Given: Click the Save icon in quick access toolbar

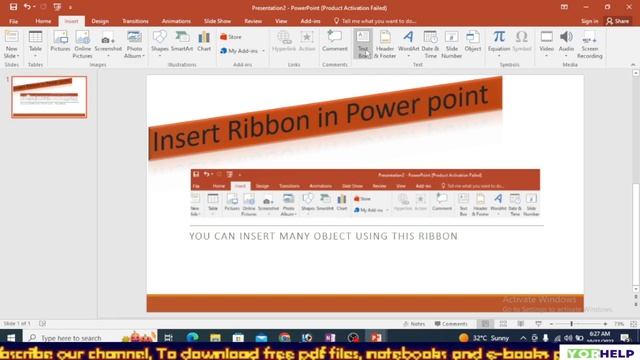Looking at the screenshot, I should click(x=13, y=7).
